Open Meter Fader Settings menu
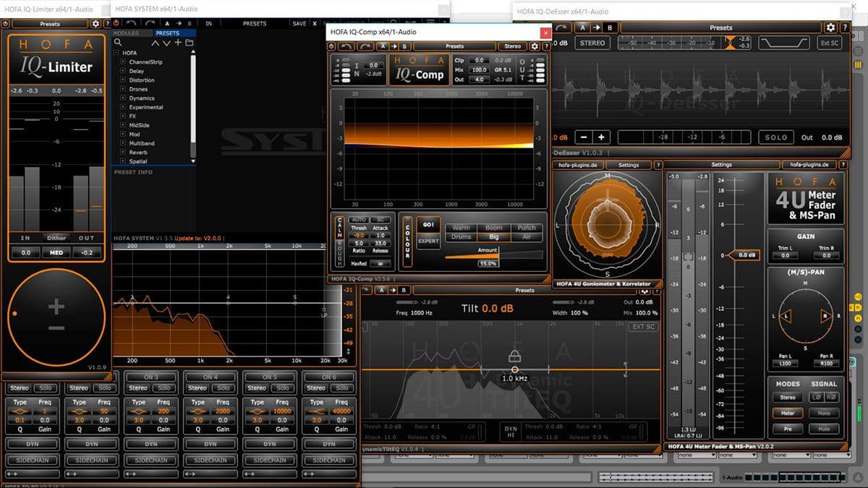 (x=721, y=165)
